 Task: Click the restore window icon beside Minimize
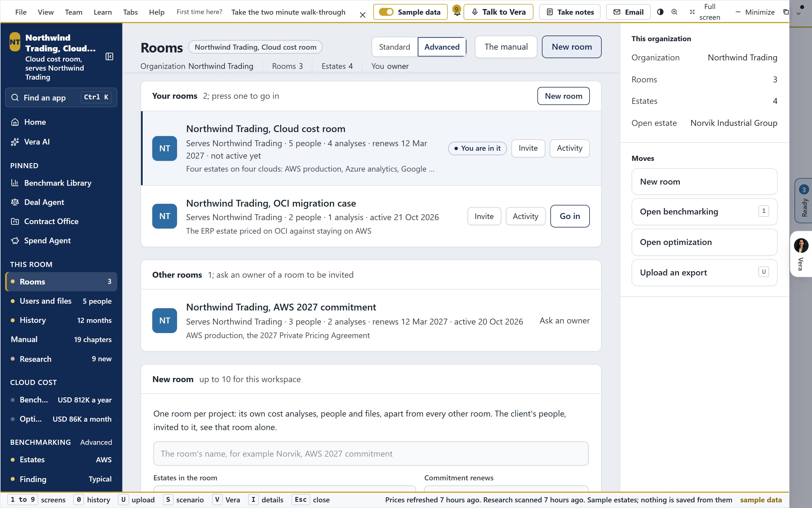(x=785, y=12)
